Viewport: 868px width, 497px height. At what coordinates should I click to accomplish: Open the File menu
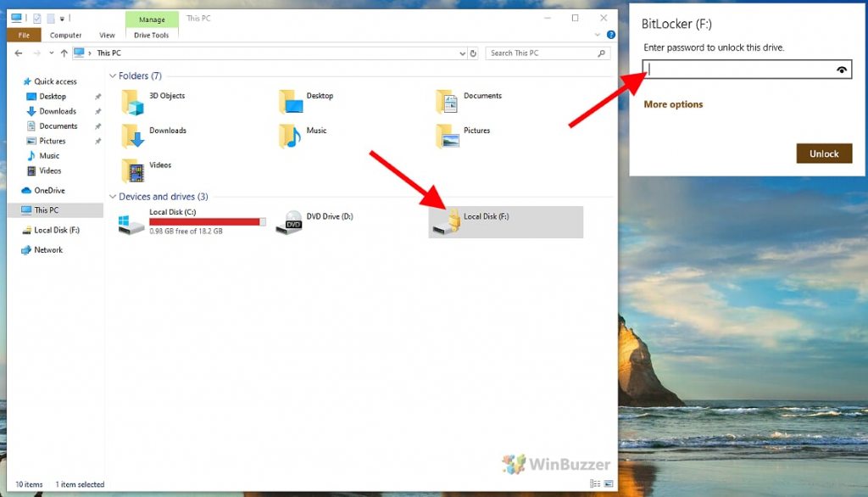click(24, 35)
